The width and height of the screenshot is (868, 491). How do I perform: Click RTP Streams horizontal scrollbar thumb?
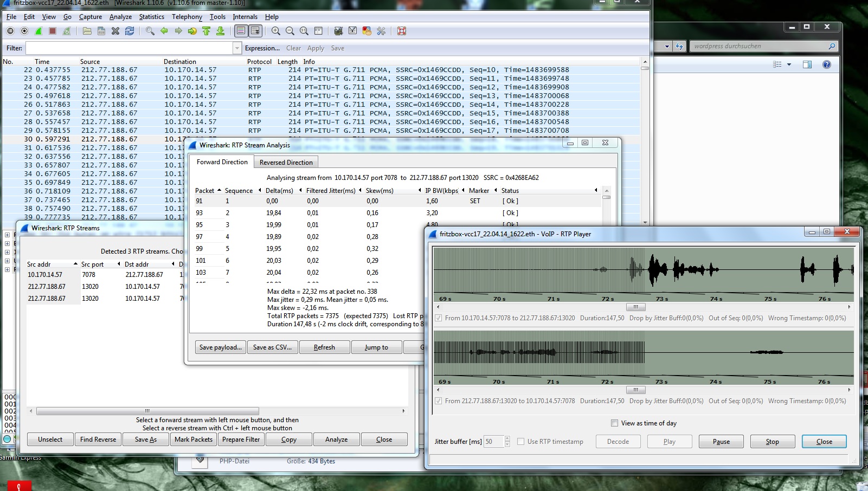[147, 411]
